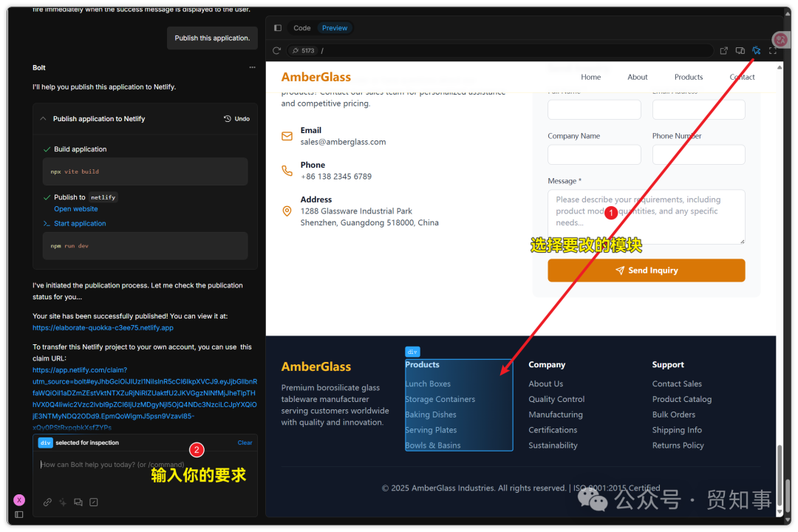Undo the Netlify publish action
This screenshot has height=532, width=798.
click(236, 119)
